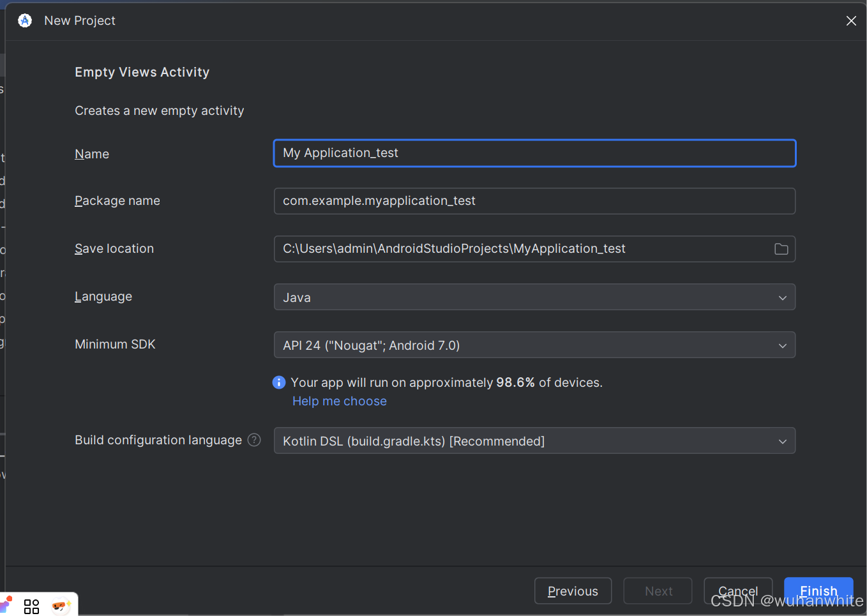Click the Language label
867x616 pixels.
(x=103, y=297)
